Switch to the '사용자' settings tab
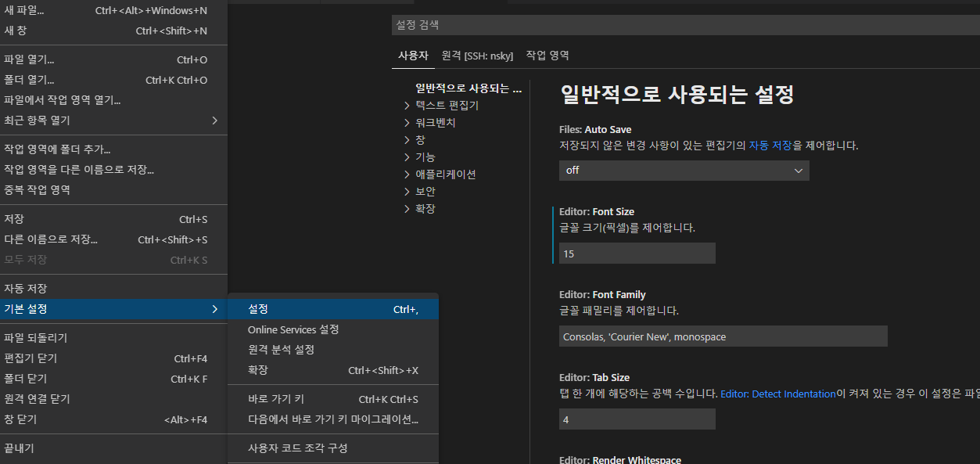980x464 pixels. pyautogui.click(x=413, y=56)
